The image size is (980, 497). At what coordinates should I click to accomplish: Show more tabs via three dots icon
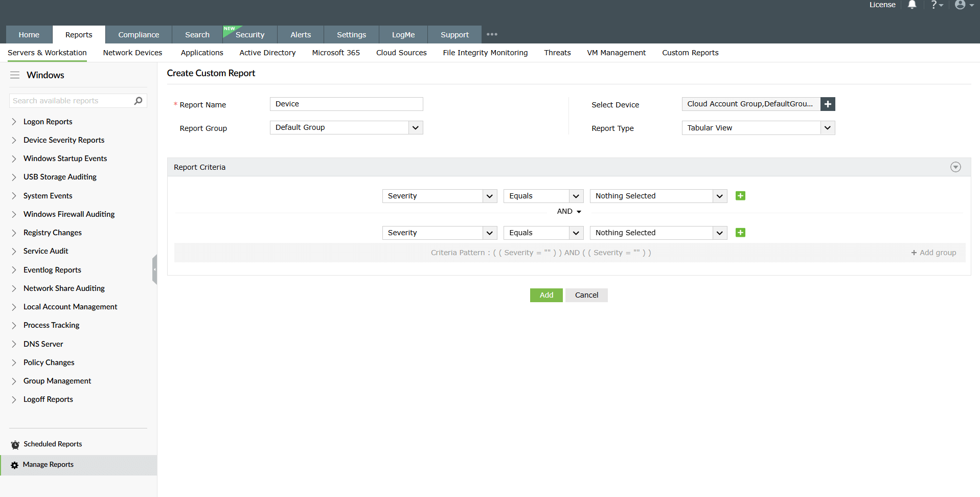pyautogui.click(x=492, y=34)
